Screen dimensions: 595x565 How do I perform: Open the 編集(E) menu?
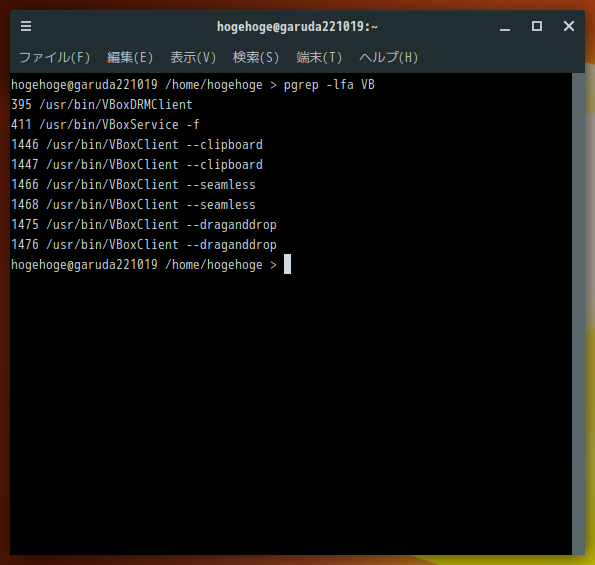point(130,57)
